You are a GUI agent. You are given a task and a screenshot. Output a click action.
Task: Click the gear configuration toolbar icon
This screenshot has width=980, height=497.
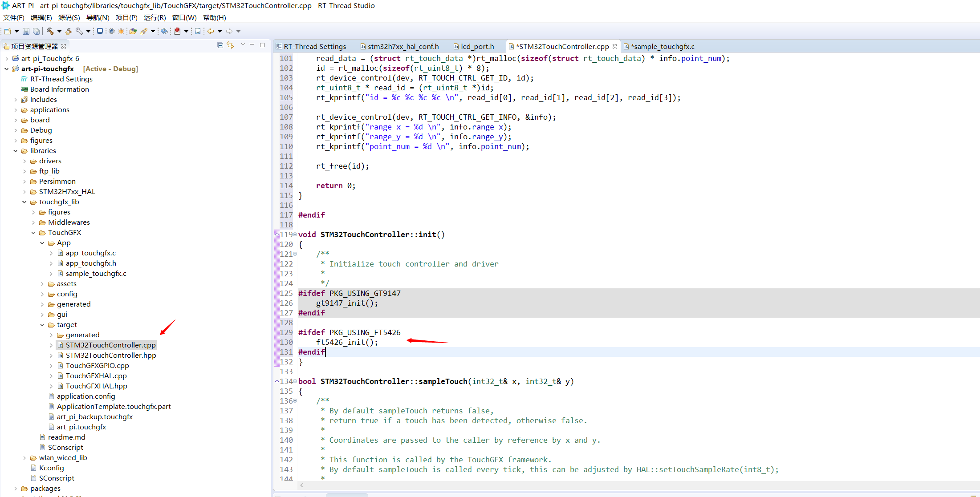point(111,31)
